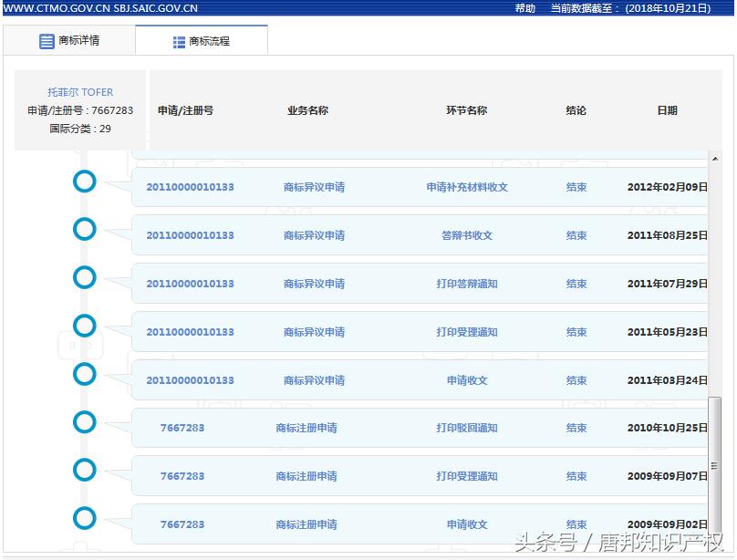Click 结束 status in 打印答辩通知 row
The width and height of the screenshot is (737, 560).
[576, 284]
